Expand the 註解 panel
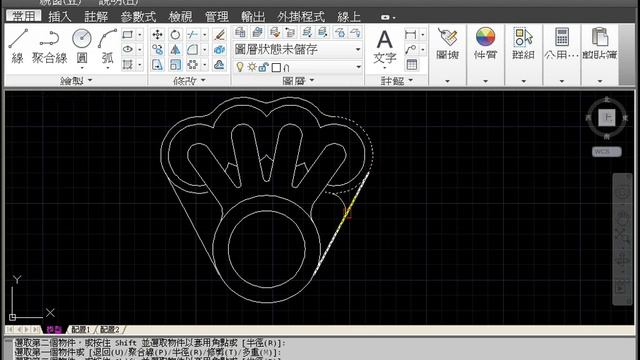This screenshot has height=360, width=640. click(x=396, y=81)
